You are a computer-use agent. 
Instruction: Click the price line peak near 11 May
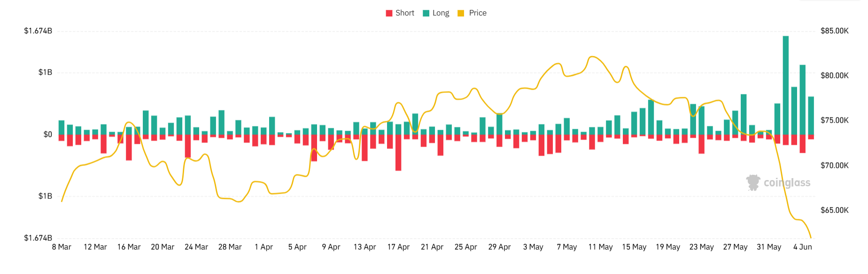click(x=593, y=57)
